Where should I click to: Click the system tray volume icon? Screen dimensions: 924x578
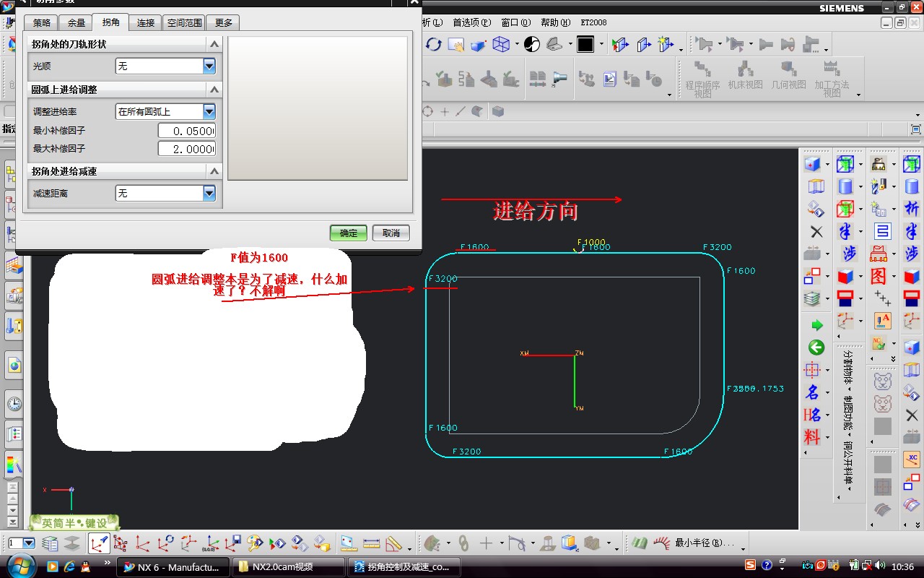[879, 565]
